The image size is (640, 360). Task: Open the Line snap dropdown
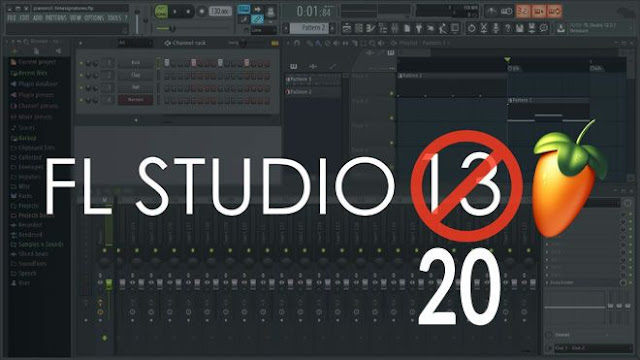point(263,30)
